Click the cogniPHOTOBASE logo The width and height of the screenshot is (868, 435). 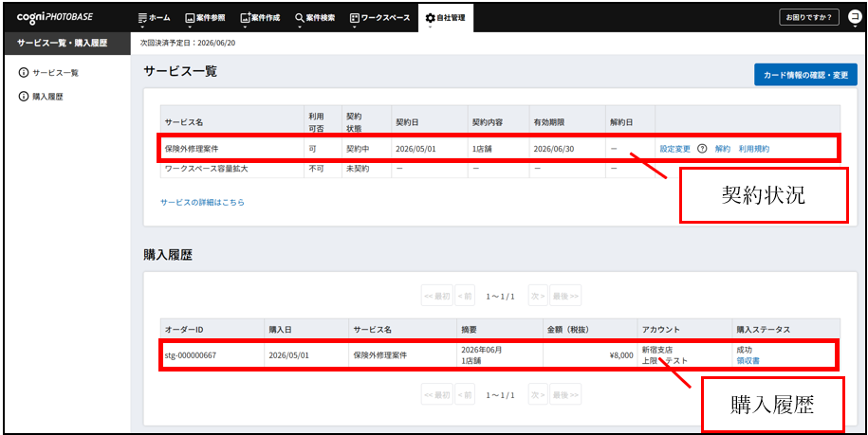coord(54,17)
